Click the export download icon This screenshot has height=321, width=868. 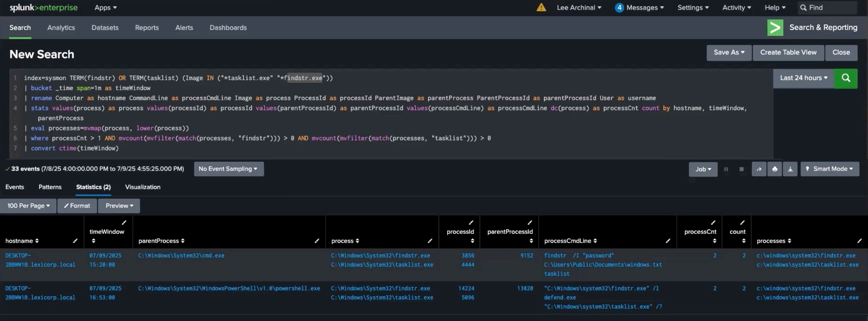point(790,169)
